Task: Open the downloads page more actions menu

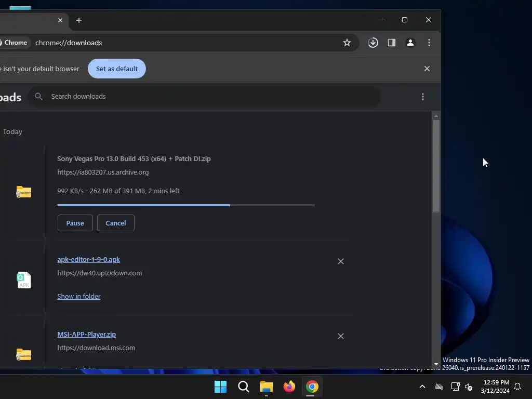Action: 423,97
